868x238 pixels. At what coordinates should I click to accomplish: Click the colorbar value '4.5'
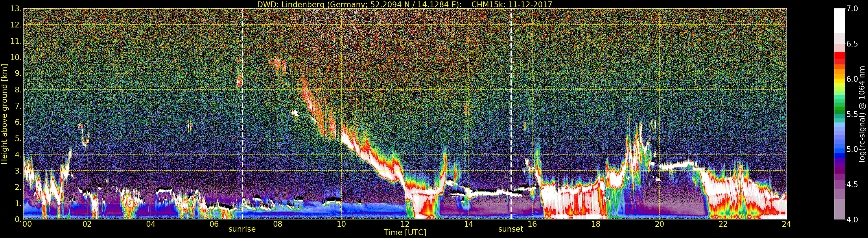[x=852, y=184]
